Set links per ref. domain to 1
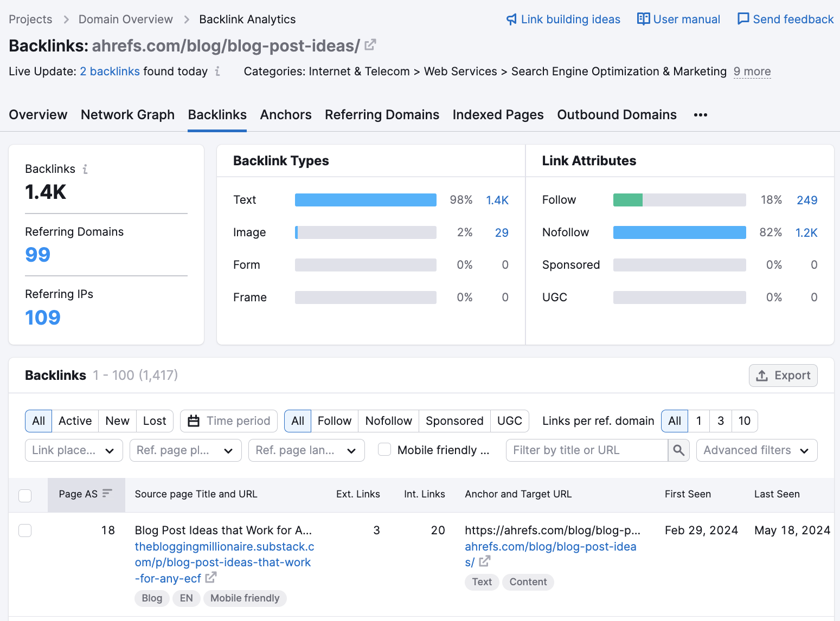This screenshot has height=621, width=840. 699,421
